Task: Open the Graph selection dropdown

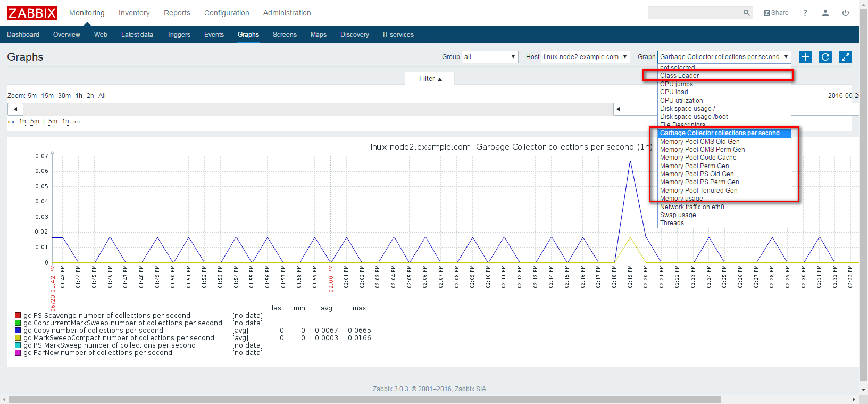Action: (724, 57)
